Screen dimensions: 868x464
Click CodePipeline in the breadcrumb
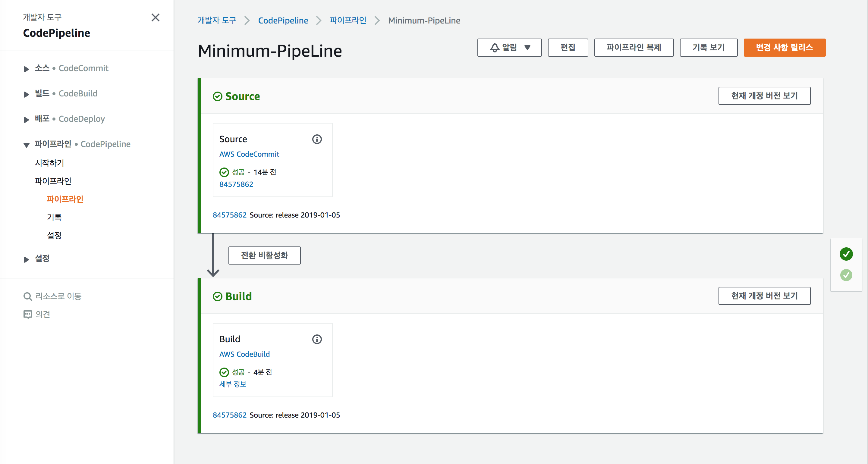[283, 20]
